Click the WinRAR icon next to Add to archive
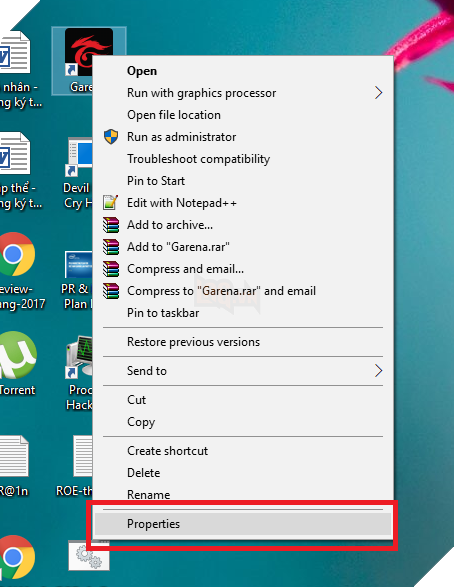 point(111,225)
